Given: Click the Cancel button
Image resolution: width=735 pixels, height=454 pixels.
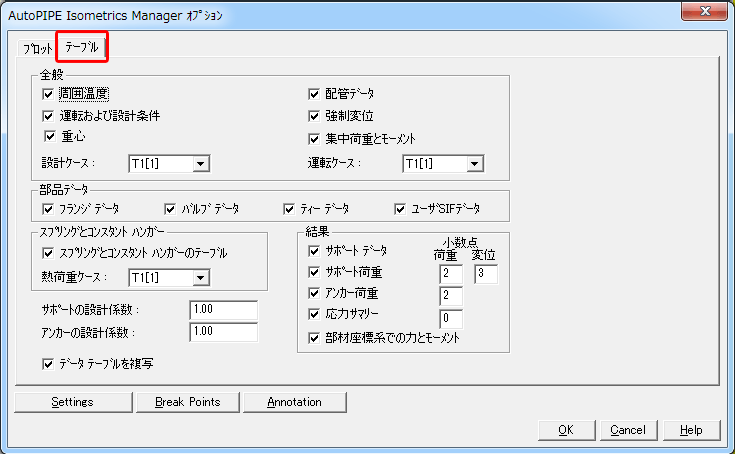Looking at the screenshot, I should [628, 430].
